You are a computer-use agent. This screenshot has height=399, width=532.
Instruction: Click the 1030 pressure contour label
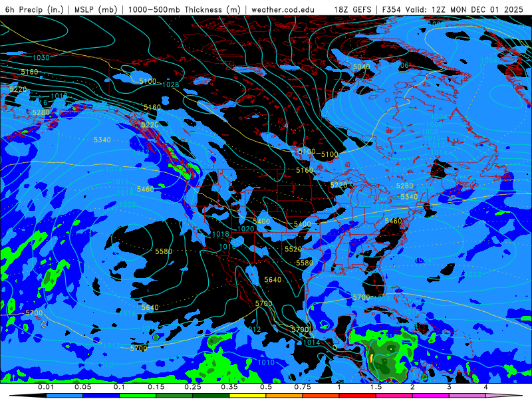[x=41, y=58]
